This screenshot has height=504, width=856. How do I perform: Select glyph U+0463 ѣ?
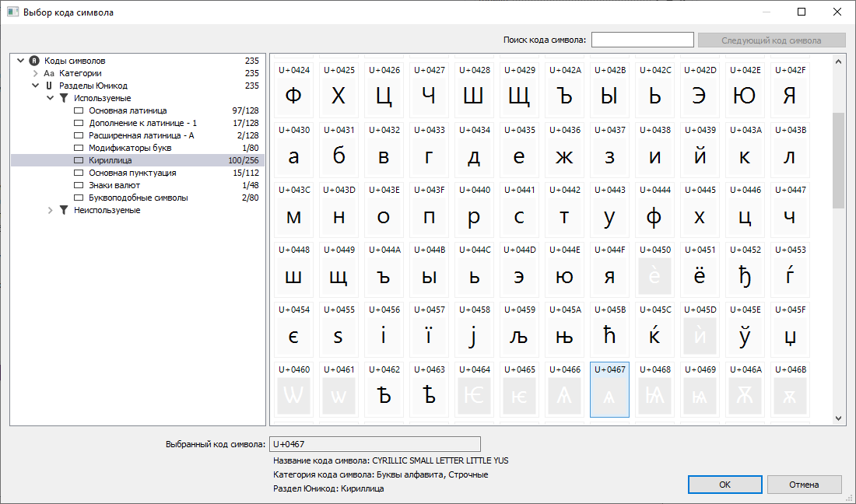429,390
